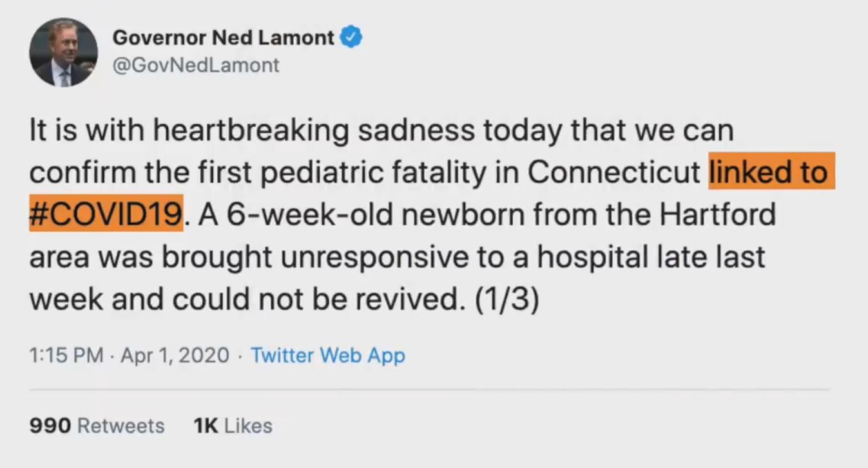The width and height of the screenshot is (868, 468).
Task: Open the Twitter Web App source link
Action: point(327,355)
